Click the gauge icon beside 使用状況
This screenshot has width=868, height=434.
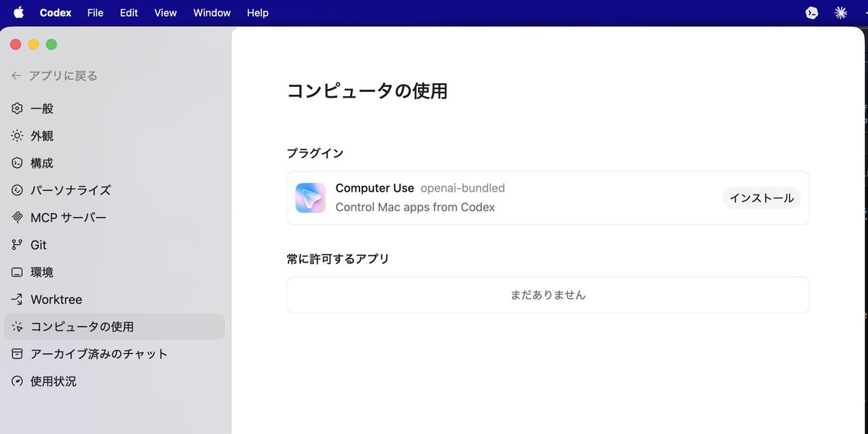click(17, 381)
